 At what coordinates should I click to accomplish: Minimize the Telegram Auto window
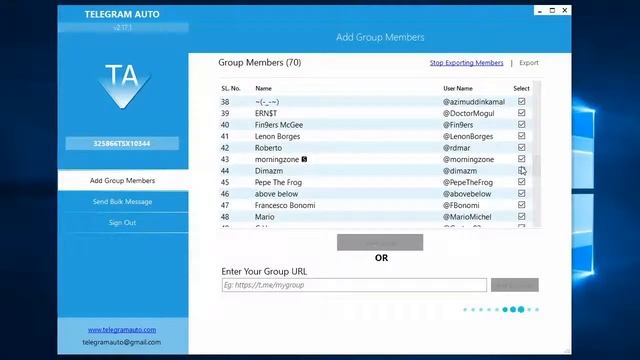click(540, 11)
